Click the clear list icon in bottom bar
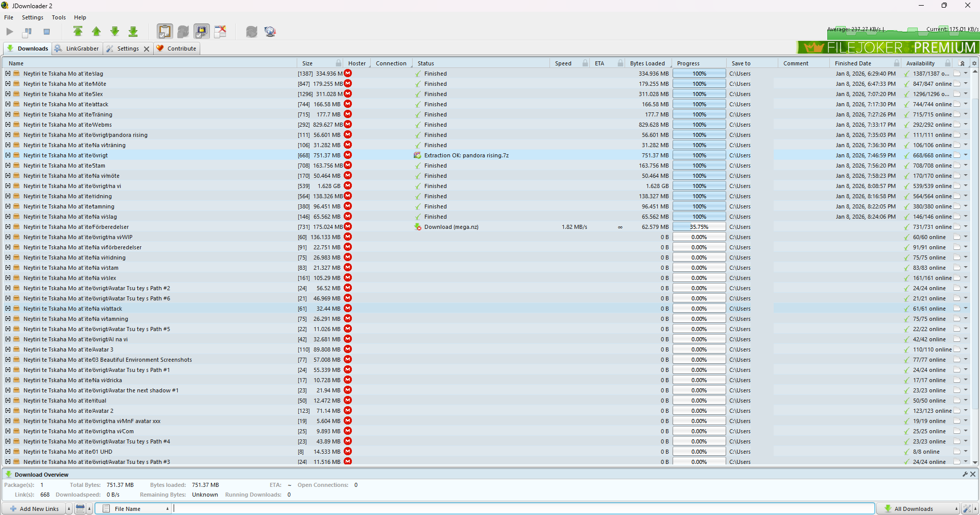 click(80, 509)
